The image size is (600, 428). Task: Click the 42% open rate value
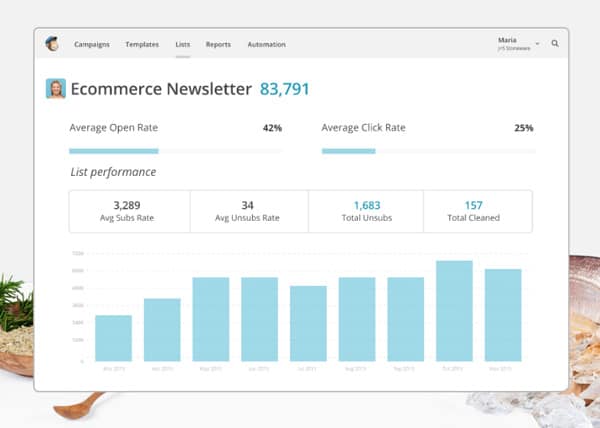click(272, 128)
